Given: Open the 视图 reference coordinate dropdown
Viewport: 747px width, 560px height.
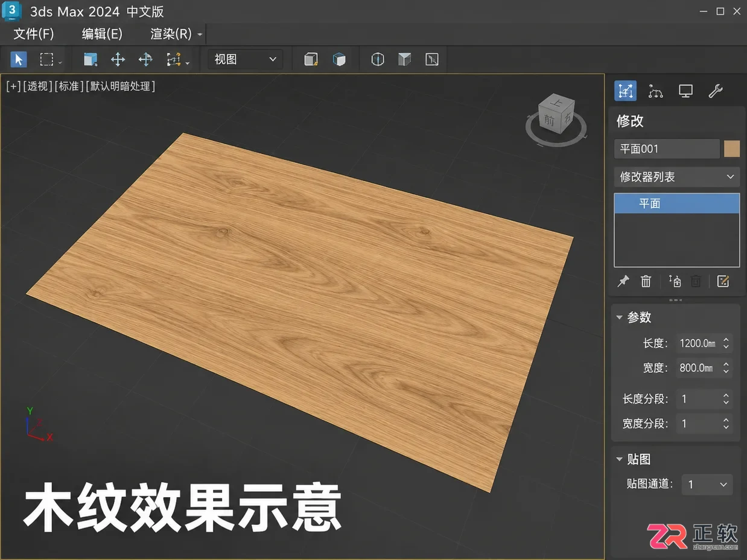Looking at the screenshot, I should 245,59.
